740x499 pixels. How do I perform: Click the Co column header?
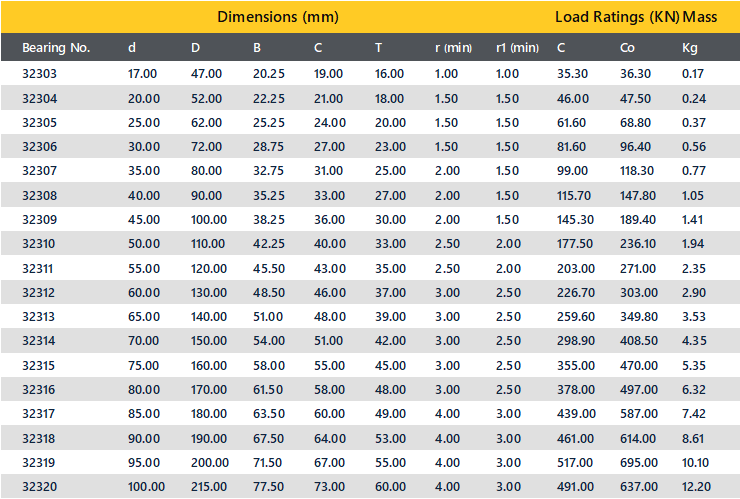pos(627,48)
